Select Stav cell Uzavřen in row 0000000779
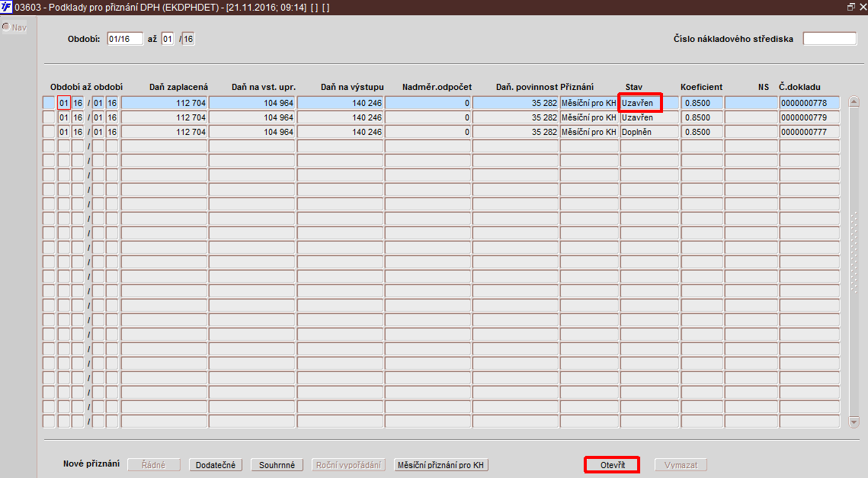The image size is (868, 478). point(649,117)
